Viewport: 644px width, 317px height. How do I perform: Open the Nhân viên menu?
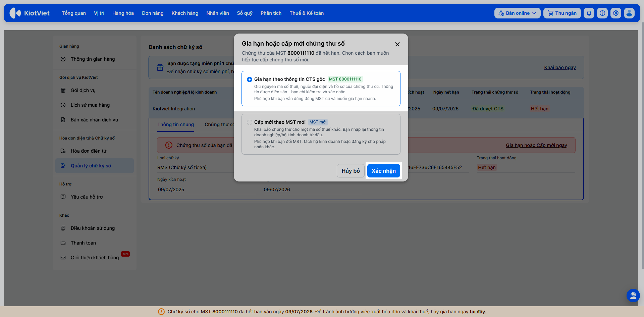(x=218, y=13)
